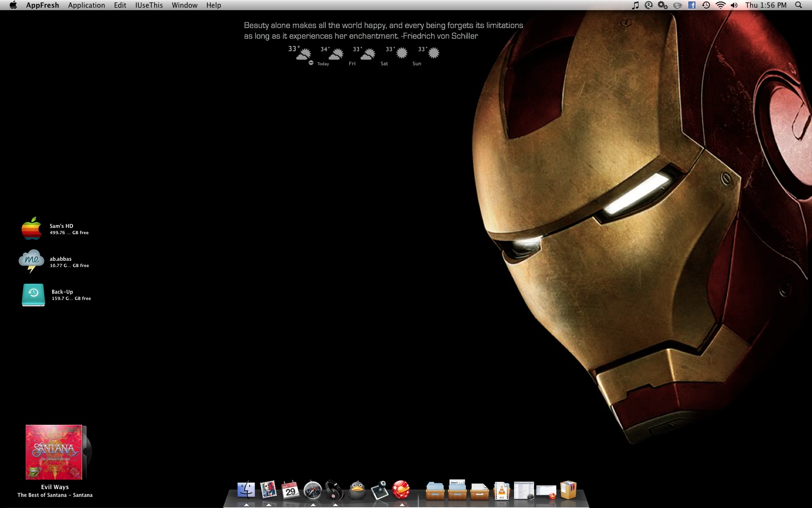Click the Friedrich von Schiller quote text
This screenshot has height=508, width=812.
point(383,30)
